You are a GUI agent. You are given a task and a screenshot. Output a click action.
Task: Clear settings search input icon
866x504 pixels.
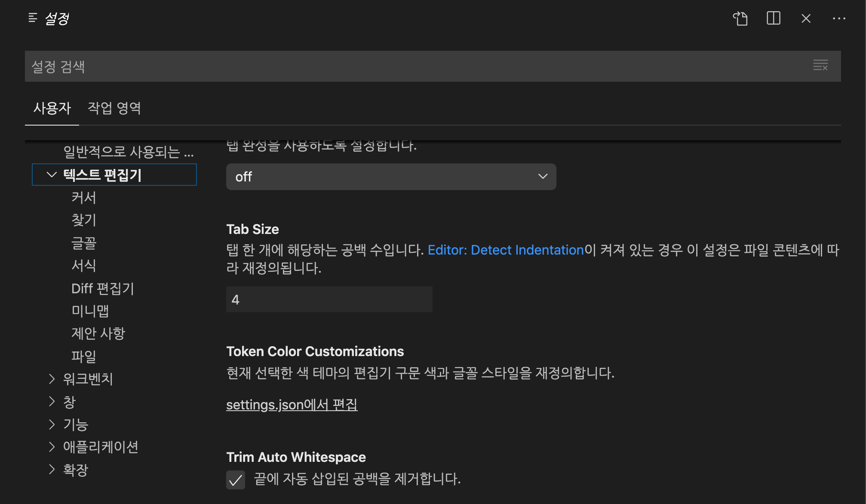point(820,66)
